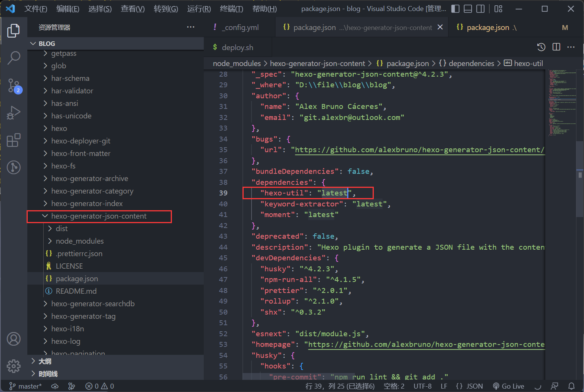584x392 pixels.
Task: Click the UTF-8 encoding indicator
Action: point(422,386)
